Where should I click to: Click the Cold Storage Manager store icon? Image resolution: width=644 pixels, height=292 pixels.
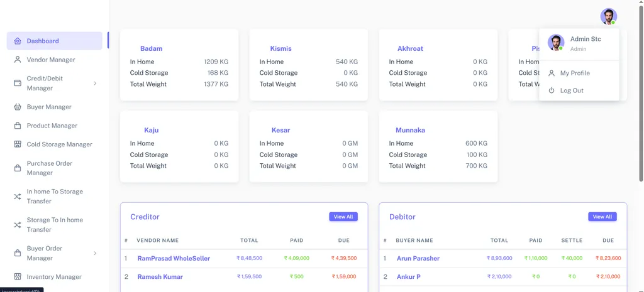tap(17, 144)
